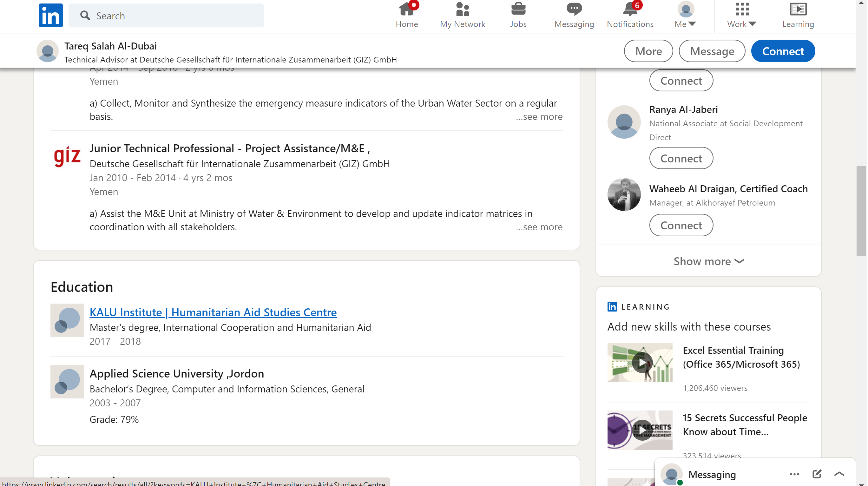Viewport: 868px width, 486px height.
Task: Expand Show more people suggestions
Action: 708,261
